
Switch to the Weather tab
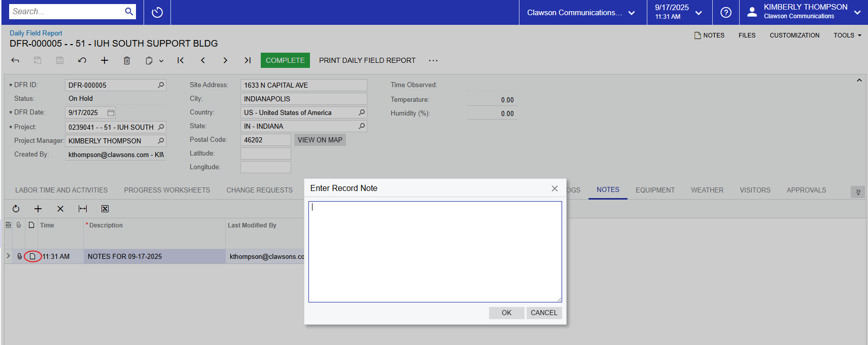click(x=707, y=190)
